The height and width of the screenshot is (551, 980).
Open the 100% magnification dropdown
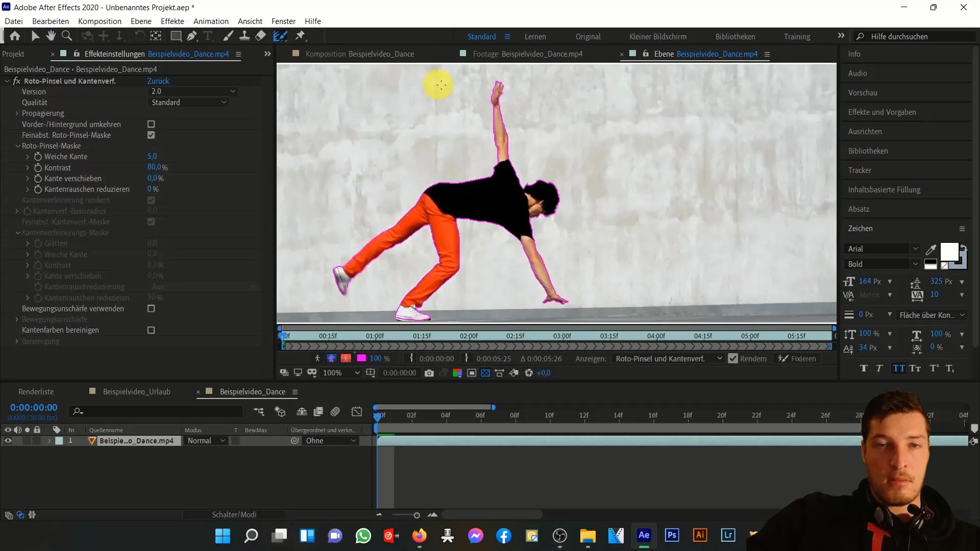341,373
